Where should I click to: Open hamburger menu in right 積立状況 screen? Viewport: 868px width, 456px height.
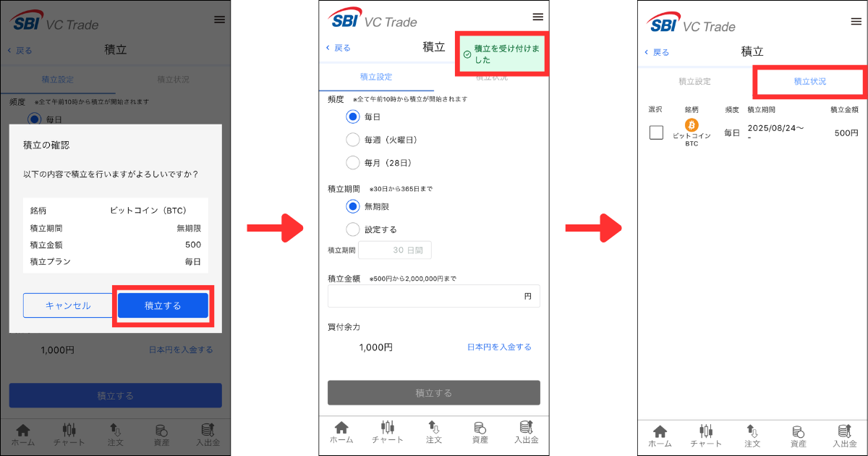856,21
